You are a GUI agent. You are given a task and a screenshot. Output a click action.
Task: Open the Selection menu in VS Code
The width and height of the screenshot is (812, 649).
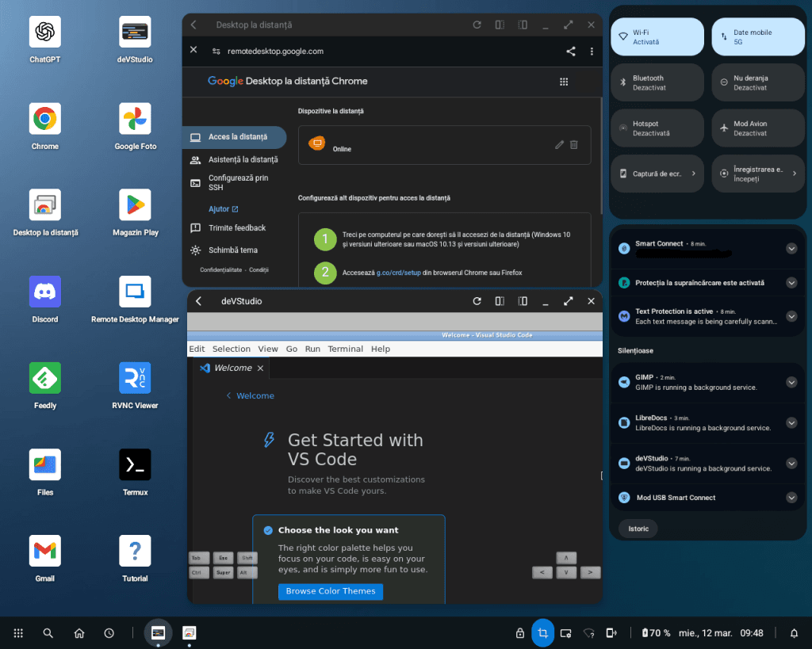click(232, 349)
